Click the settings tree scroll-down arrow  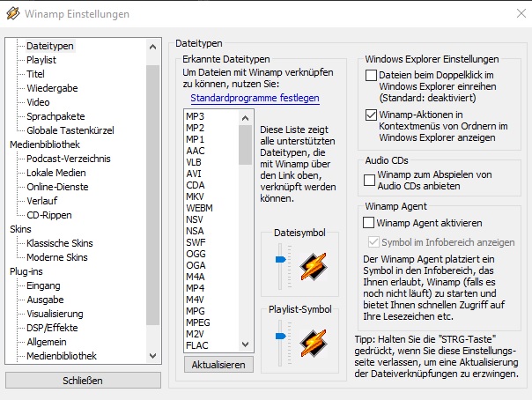pos(153,356)
